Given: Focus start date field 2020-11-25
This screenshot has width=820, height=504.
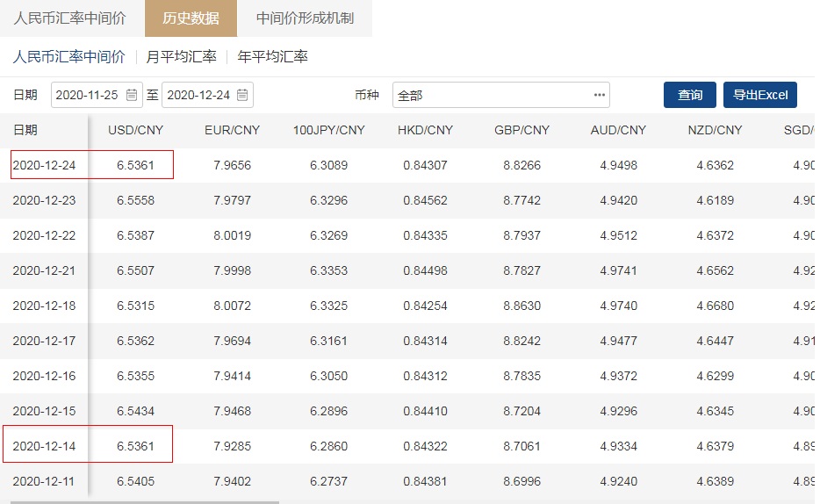Looking at the screenshot, I should [x=97, y=95].
